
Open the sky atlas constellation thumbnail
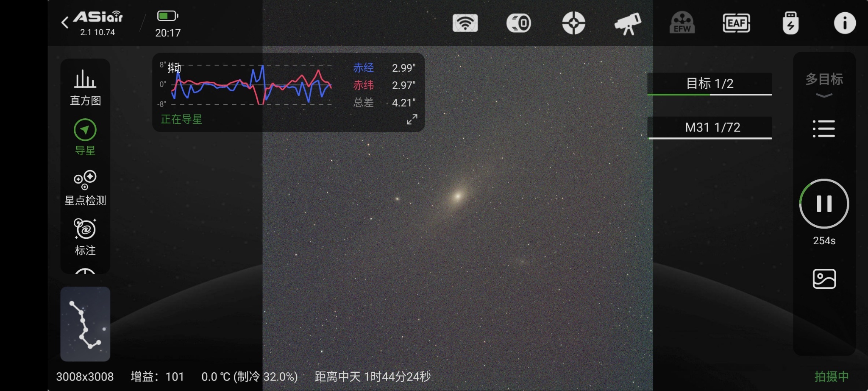point(85,324)
